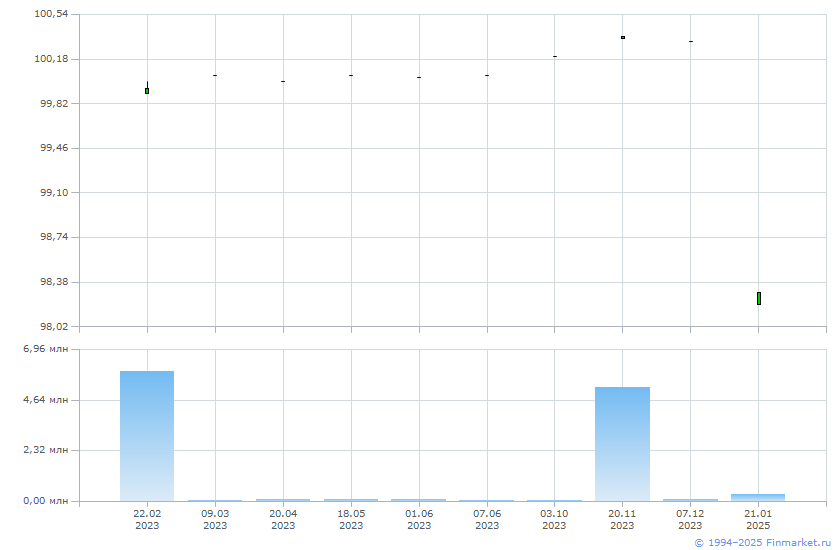Click the price marker at 20.04 2023
840x550 pixels.
click(x=283, y=81)
